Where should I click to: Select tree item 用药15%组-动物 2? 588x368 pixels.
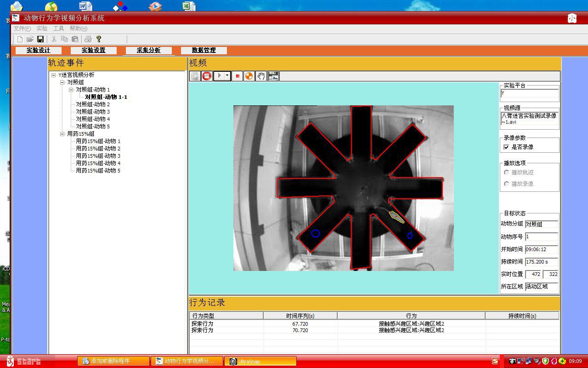pyautogui.click(x=98, y=149)
